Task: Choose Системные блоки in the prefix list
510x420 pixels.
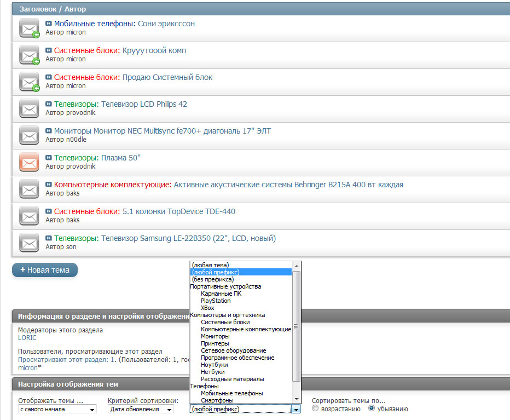Action: tap(218, 322)
